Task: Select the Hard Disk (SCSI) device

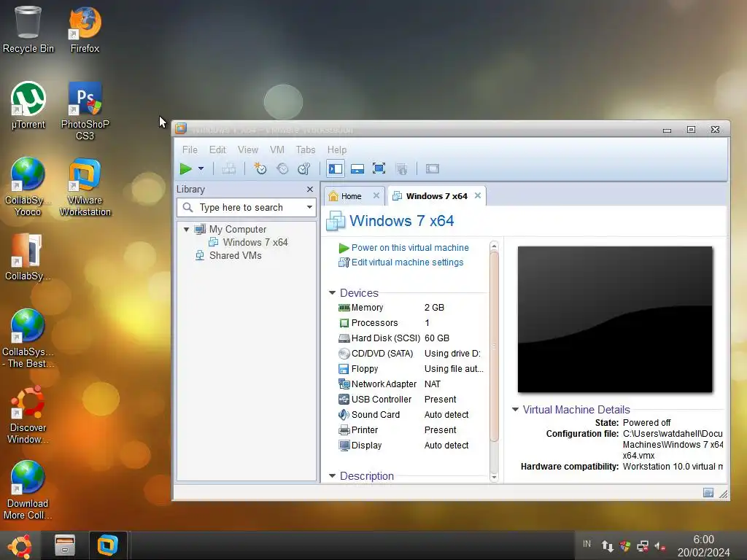Action: click(x=411, y=338)
